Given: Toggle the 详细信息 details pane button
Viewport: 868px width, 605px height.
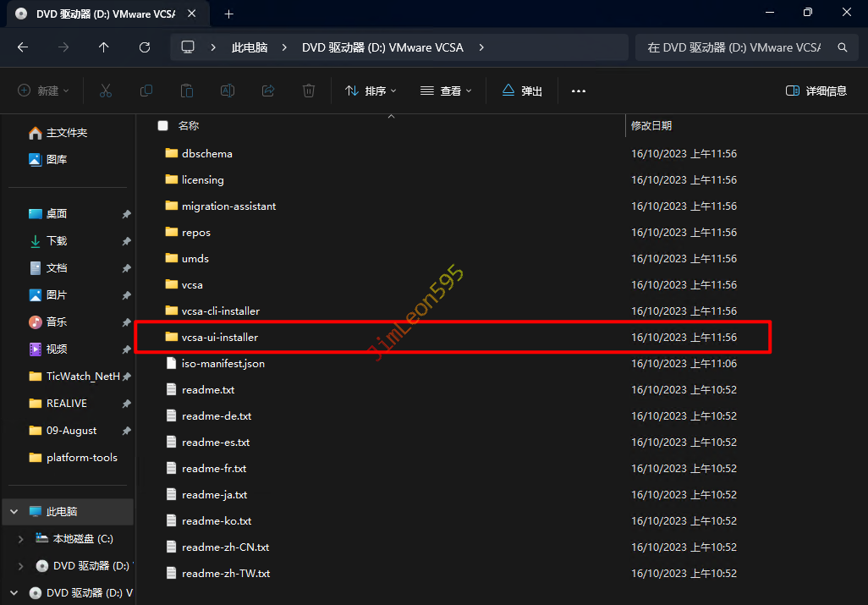Looking at the screenshot, I should pyautogui.click(x=816, y=91).
